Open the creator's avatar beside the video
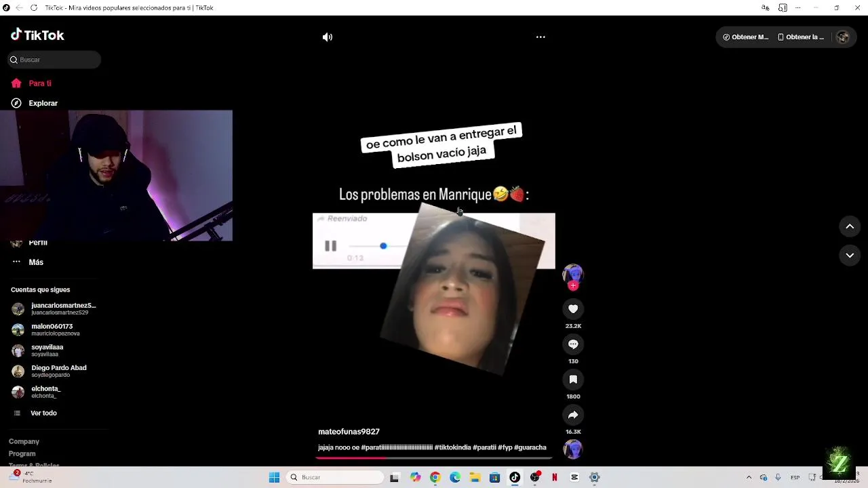The image size is (868, 488). click(573, 273)
